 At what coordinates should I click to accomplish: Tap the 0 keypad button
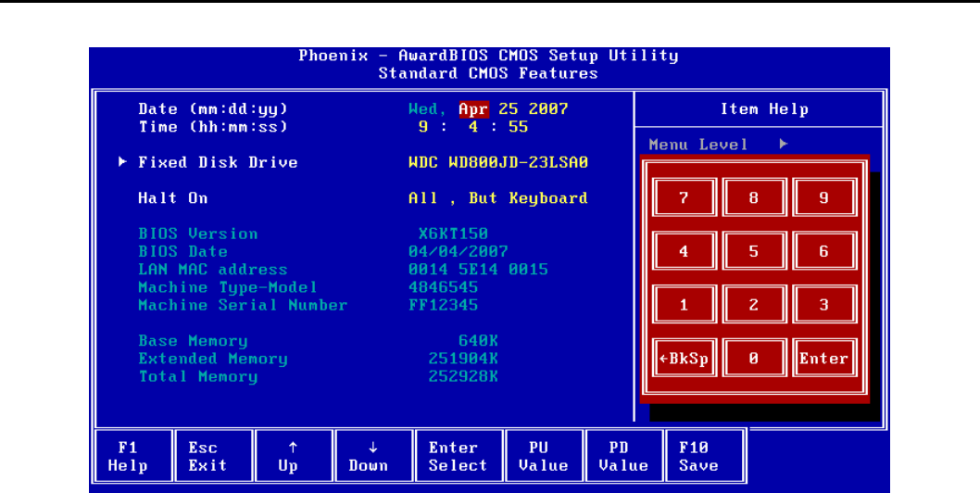click(x=753, y=359)
